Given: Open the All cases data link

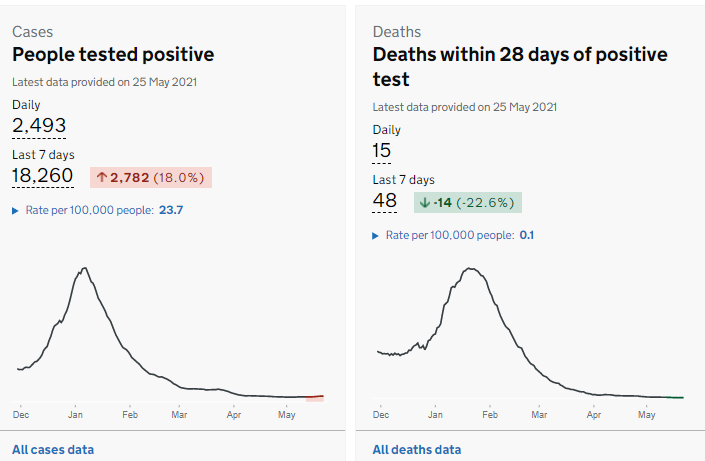Looking at the screenshot, I should [x=53, y=450].
